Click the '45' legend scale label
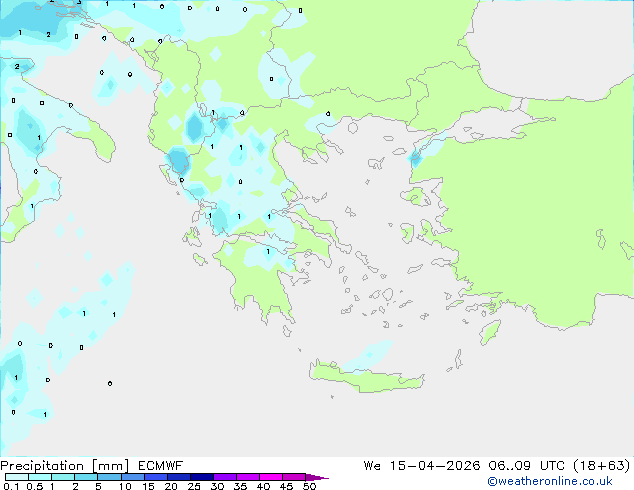Image resolution: width=634 pixels, height=490 pixels. pos(286,486)
